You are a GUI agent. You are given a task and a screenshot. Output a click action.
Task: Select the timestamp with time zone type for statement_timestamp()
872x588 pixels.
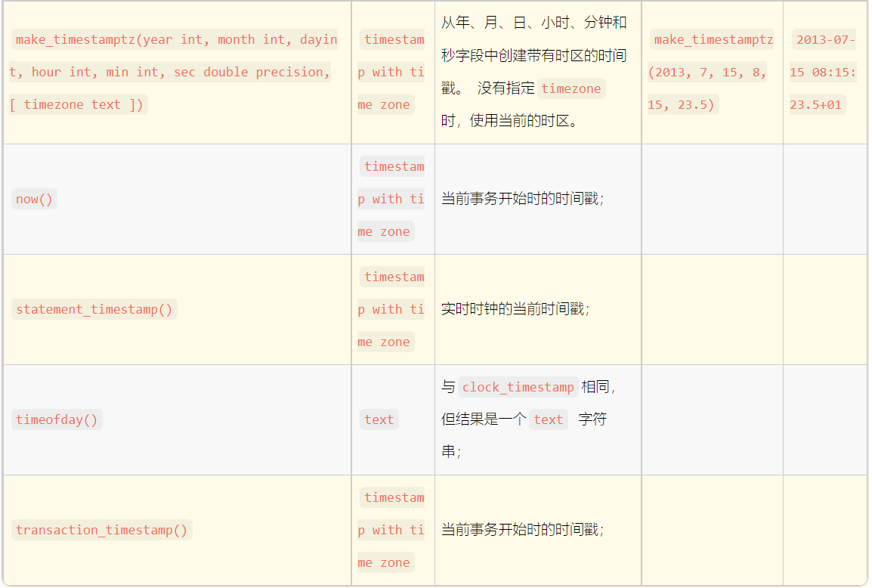coord(391,309)
